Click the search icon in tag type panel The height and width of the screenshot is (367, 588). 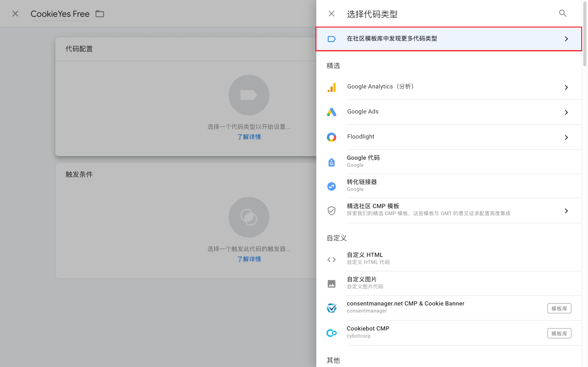pos(563,13)
